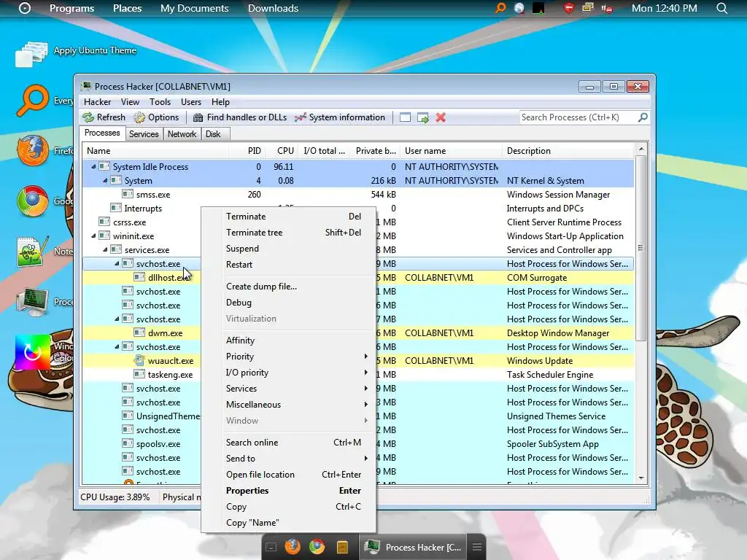Click the show desktop icon in the dock
The width and height of the screenshot is (747, 560).
[271, 547]
